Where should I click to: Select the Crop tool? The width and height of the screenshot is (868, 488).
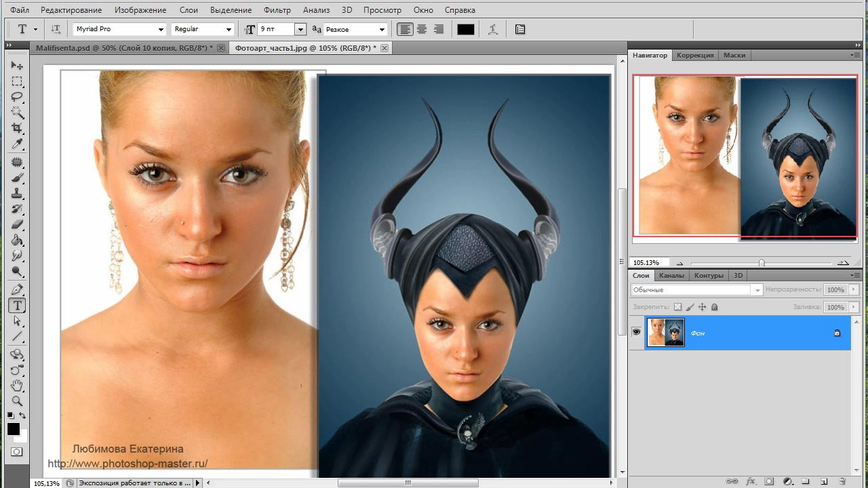click(x=17, y=129)
